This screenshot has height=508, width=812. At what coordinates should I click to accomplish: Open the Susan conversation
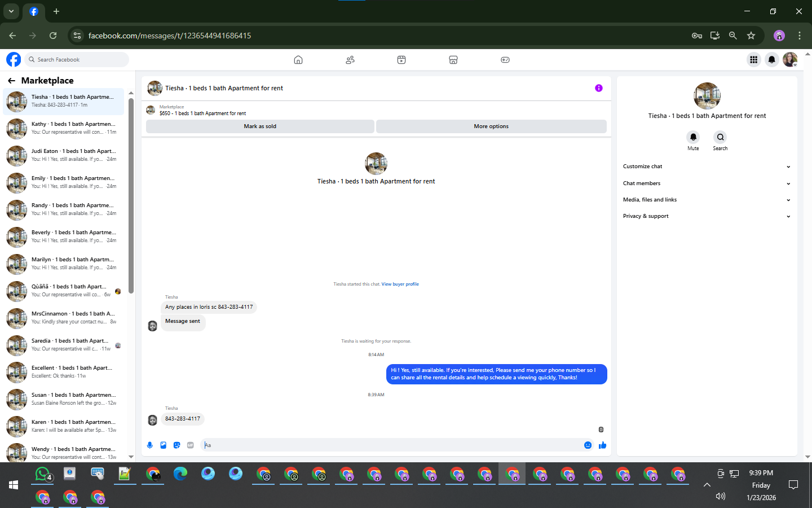click(x=64, y=399)
